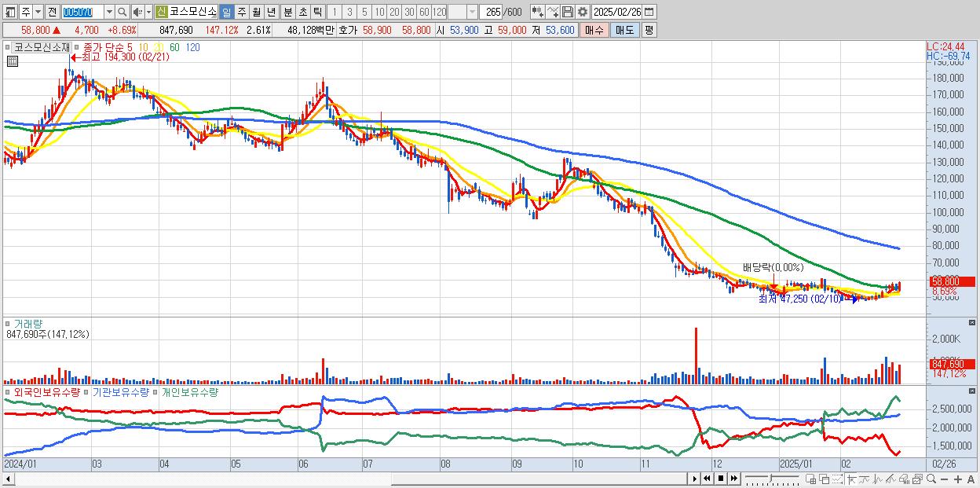980x488 pixels.
Task: Click the 매수 buy button
Action: point(594,30)
